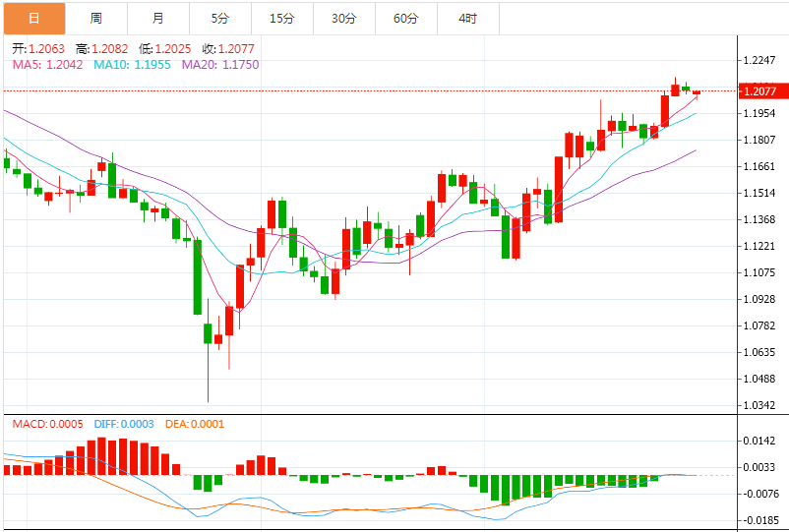Click the DIFF value 0.0003

pyautogui.click(x=138, y=424)
